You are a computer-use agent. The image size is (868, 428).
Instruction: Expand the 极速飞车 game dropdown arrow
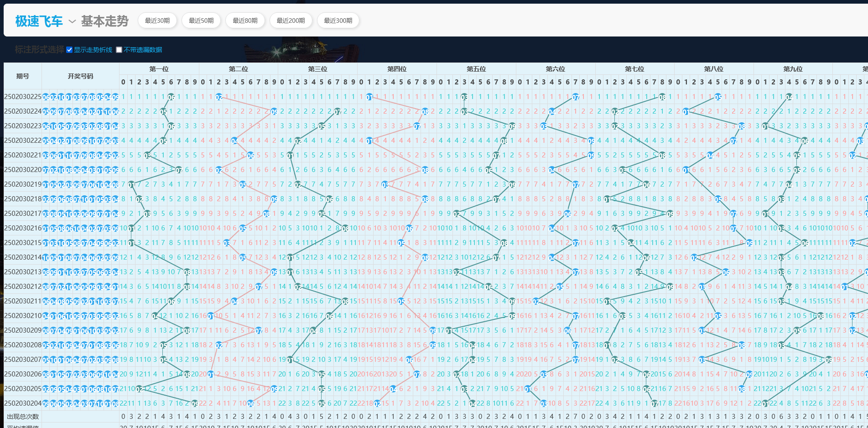(72, 21)
